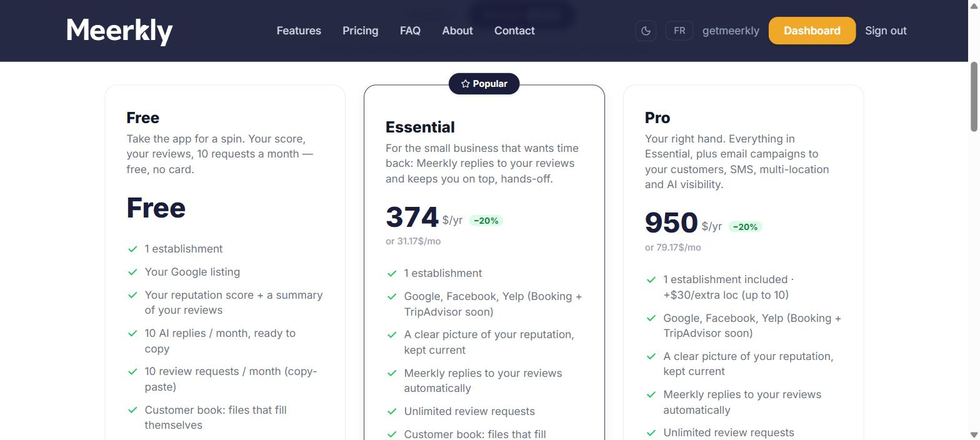Open FAQ from the navbar
The height and width of the screenshot is (440, 980).
coord(410,31)
